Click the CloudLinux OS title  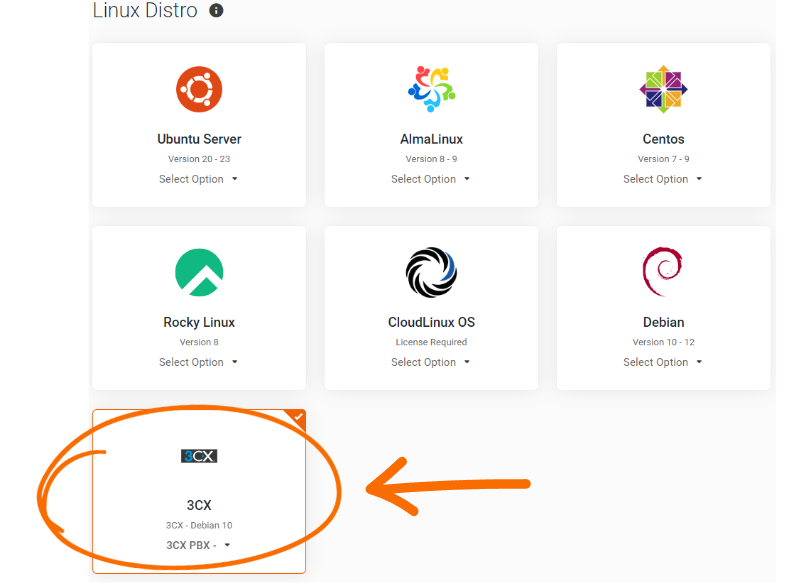(x=431, y=322)
